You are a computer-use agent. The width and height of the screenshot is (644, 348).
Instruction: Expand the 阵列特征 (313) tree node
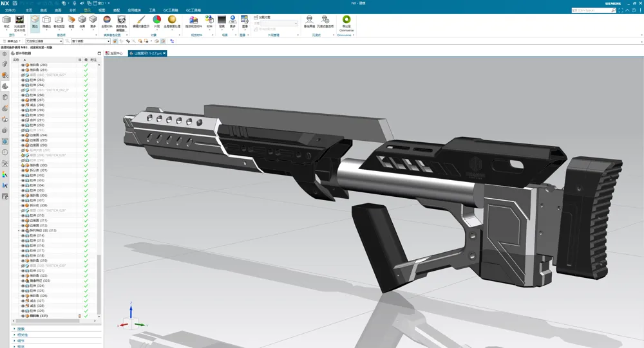[x=19, y=231]
